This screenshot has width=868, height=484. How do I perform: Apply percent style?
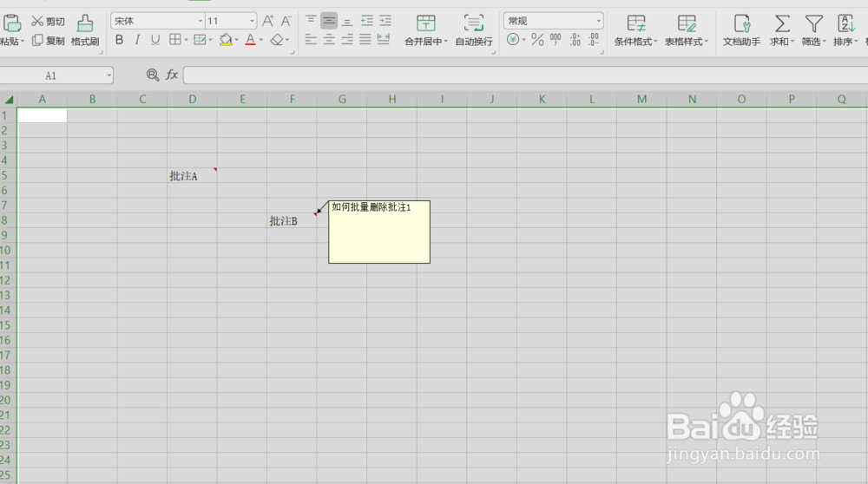coord(537,39)
